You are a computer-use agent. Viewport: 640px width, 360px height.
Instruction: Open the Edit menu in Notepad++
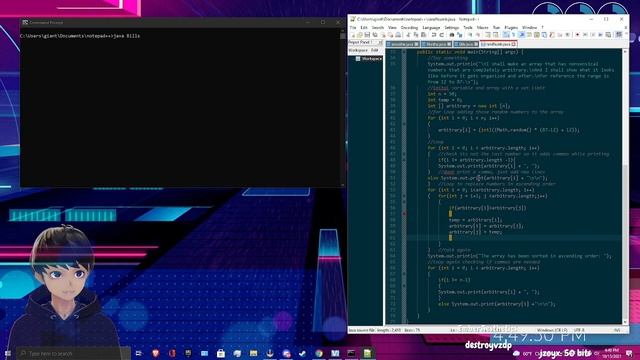[364, 27]
